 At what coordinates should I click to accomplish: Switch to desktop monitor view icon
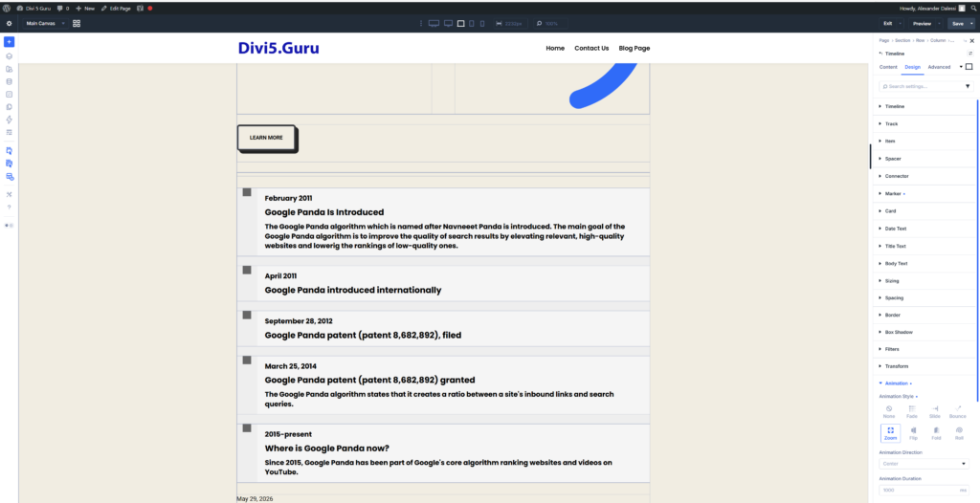click(x=448, y=23)
